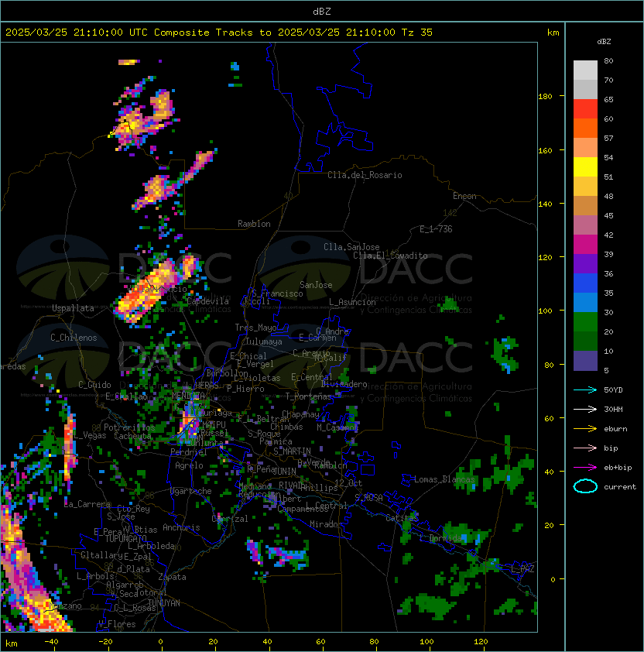Click the L_Vegas map label

[x=89, y=435]
